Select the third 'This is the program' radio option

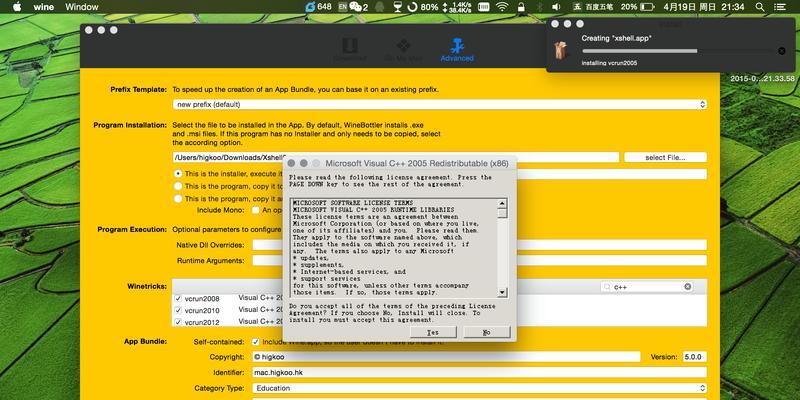point(178,198)
